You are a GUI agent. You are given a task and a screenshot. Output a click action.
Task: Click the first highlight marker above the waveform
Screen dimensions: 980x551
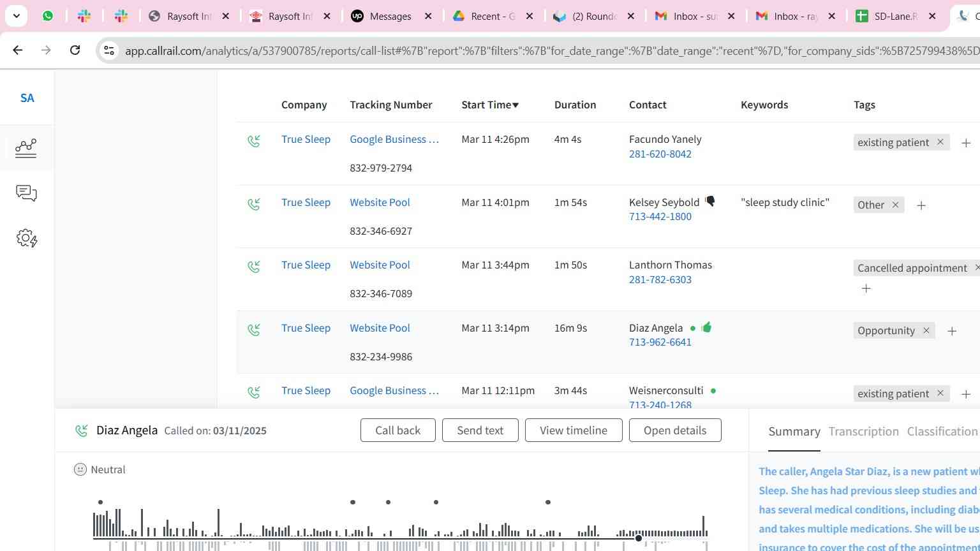[100, 502]
